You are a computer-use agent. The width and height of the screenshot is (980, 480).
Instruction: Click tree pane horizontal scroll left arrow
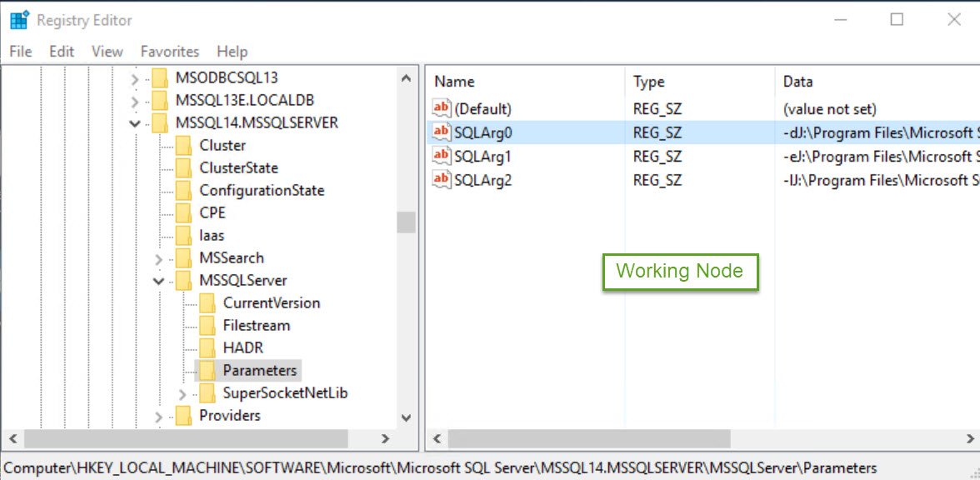(x=12, y=438)
